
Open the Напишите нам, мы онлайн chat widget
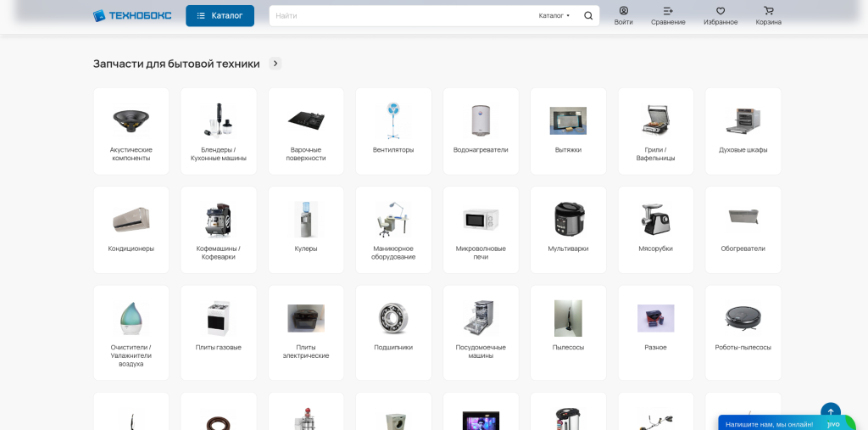point(787,423)
